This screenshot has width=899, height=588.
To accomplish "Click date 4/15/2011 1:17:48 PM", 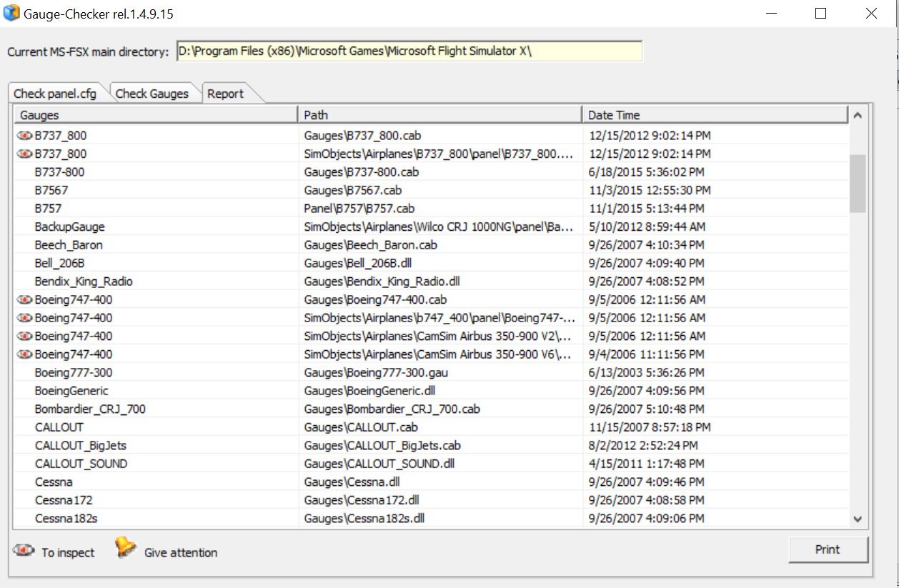I will coord(647,464).
